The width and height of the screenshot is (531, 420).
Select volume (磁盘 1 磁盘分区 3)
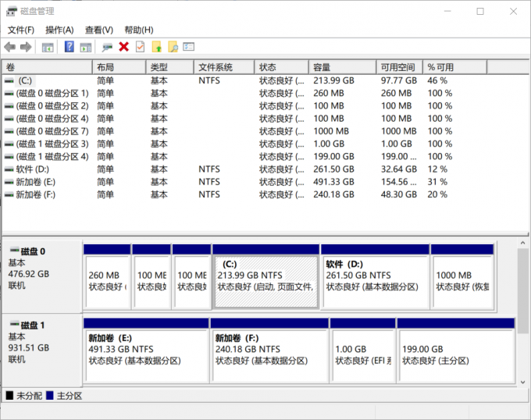tap(244, 144)
